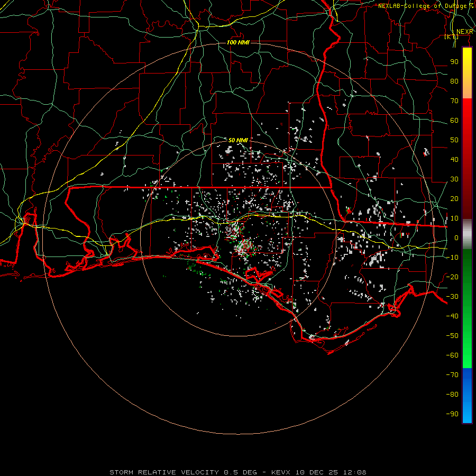Viewport: 476px width, 476px height.
Task: Pick the bright green segment near -60
Action: tap(467, 355)
